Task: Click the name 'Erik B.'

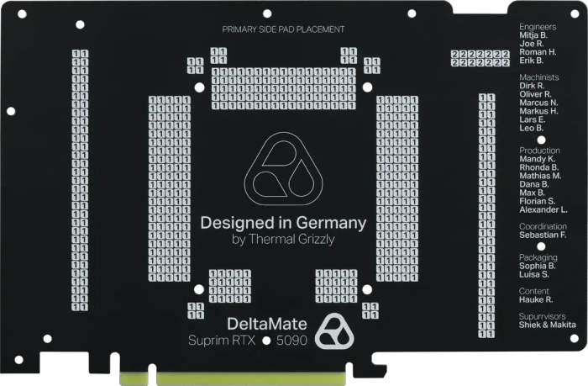Action: (532, 61)
